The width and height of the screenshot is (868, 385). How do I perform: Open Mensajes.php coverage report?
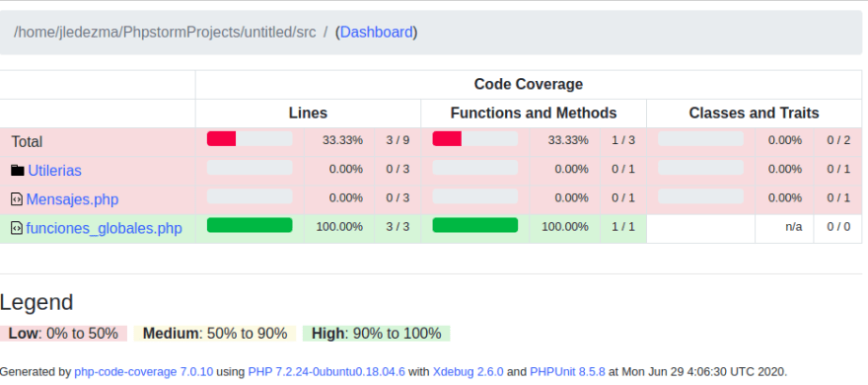point(73,199)
